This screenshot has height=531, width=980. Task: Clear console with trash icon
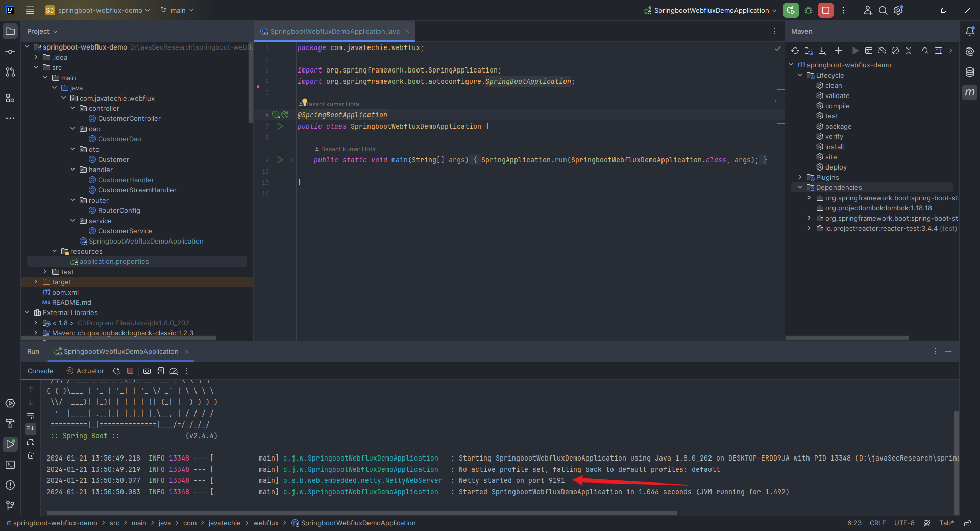[31, 455]
